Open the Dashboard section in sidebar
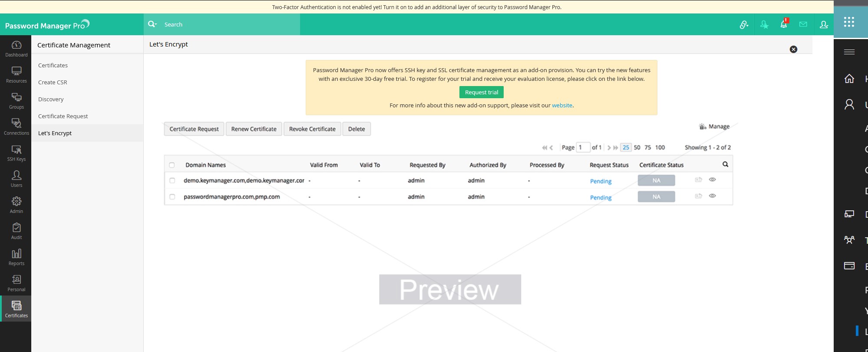Image resolution: width=868 pixels, height=352 pixels. click(16, 49)
